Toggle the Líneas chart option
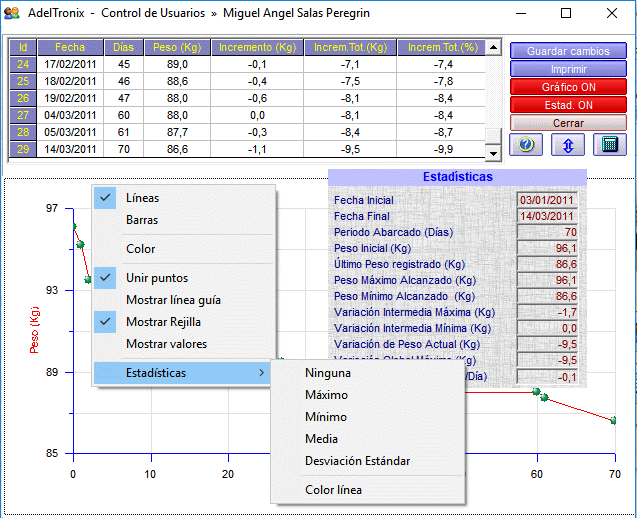The height and width of the screenshot is (518, 637). click(x=142, y=198)
